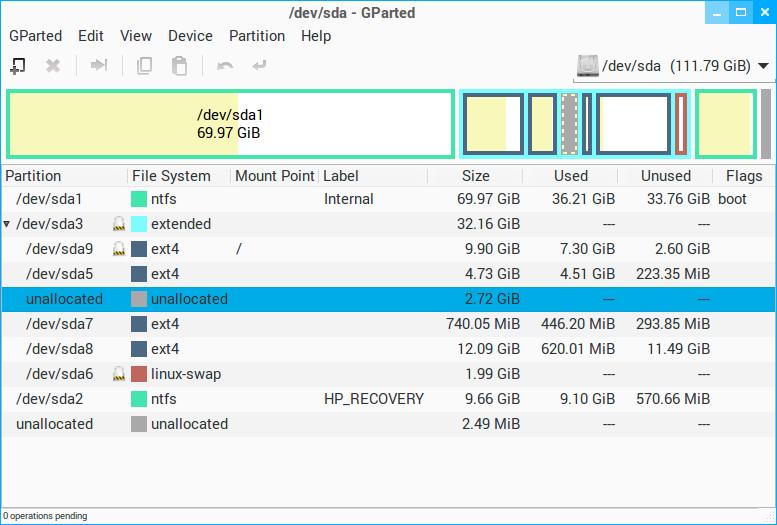Click the Resize/Move toolbar icon
Viewport: 777px width, 525px height.
(x=99, y=66)
